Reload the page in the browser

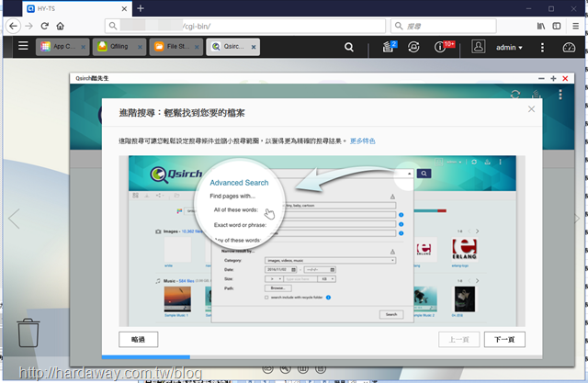[x=45, y=26]
